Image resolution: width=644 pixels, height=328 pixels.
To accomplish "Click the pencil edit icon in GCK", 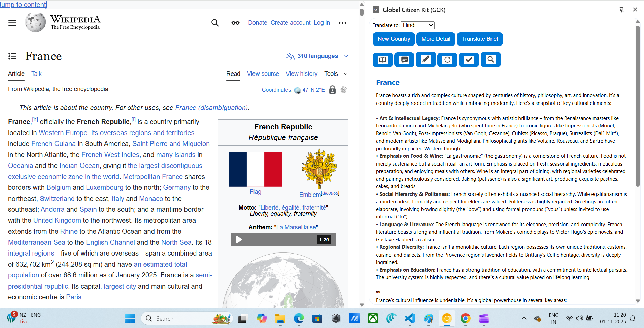I will [426, 59].
